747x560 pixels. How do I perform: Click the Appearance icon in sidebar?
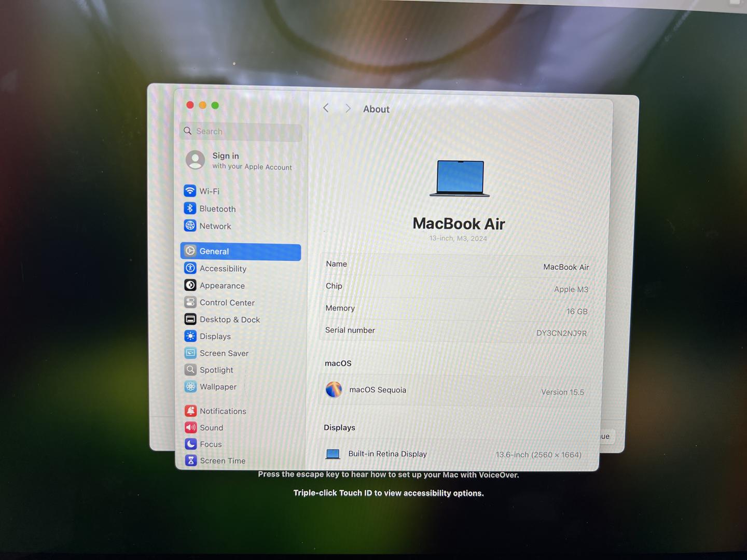pyautogui.click(x=190, y=285)
